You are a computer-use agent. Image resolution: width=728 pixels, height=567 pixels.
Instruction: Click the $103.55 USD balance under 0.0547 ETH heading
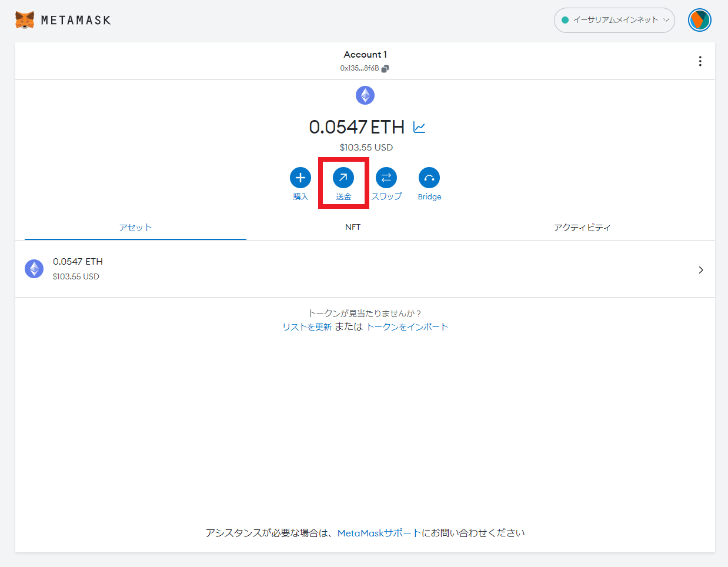tap(366, 148)
